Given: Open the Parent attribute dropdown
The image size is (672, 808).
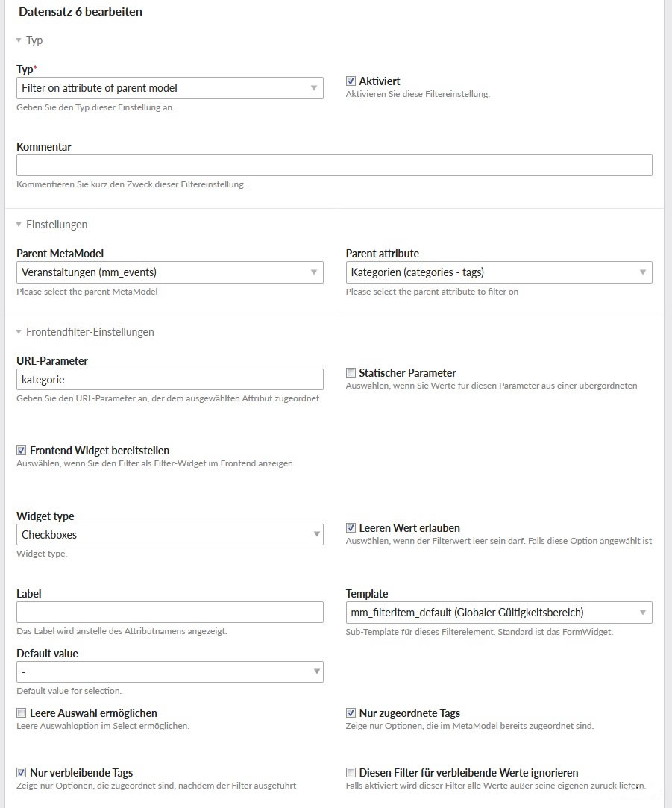Looking at the screenshot, I should pos(499,272).
